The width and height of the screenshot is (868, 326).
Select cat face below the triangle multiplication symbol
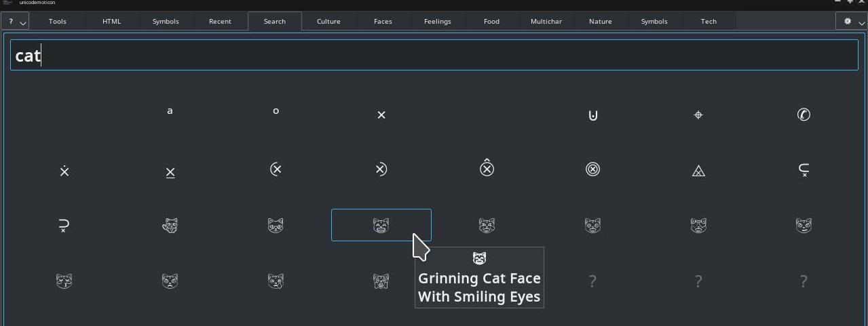click(698, 225)
